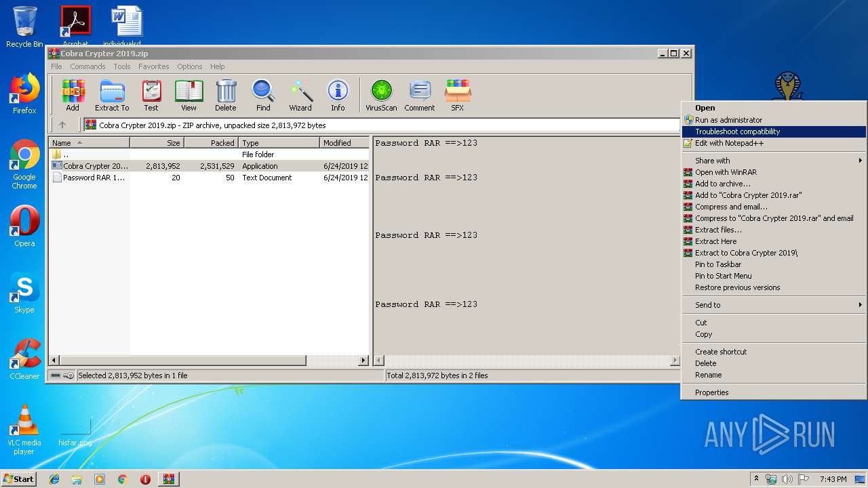Click comment pane horizontal scrollbar
Image resolution: width=868 pixels, height=488 pixels.
[x=526, y=361]
